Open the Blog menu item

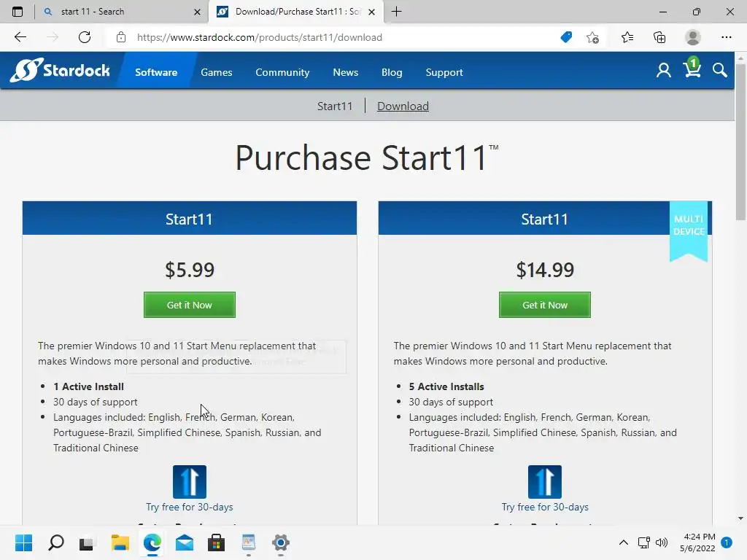392,72
